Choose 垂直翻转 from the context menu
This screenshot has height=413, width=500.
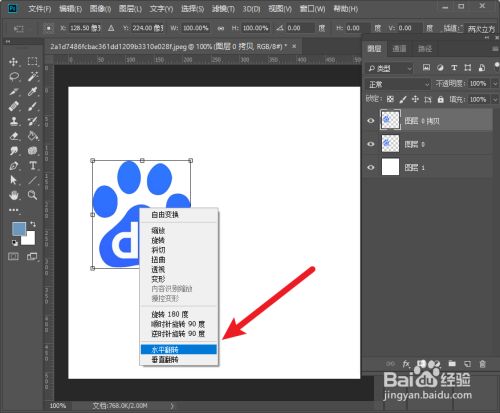(179, 359)
